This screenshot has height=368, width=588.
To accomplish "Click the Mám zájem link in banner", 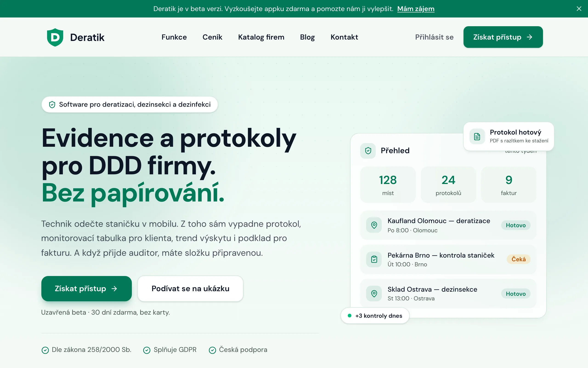I will tap(416, 9).
